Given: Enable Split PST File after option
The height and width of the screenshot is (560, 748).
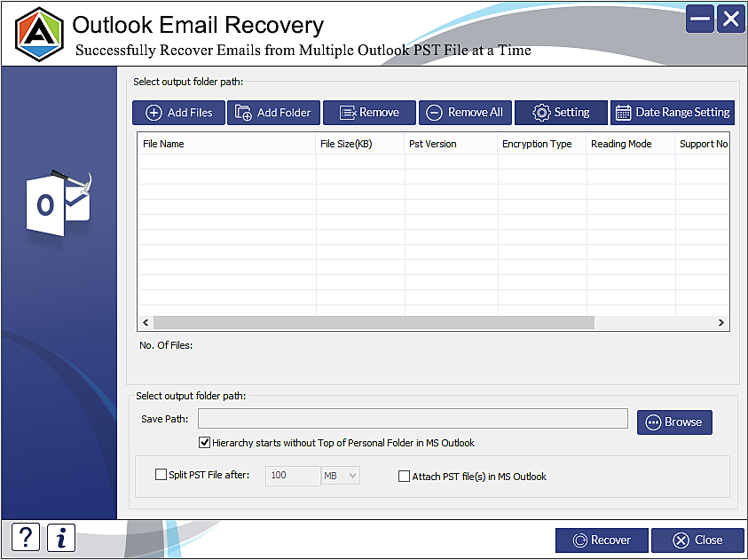Looking at the screenshot, I should 161,476.
